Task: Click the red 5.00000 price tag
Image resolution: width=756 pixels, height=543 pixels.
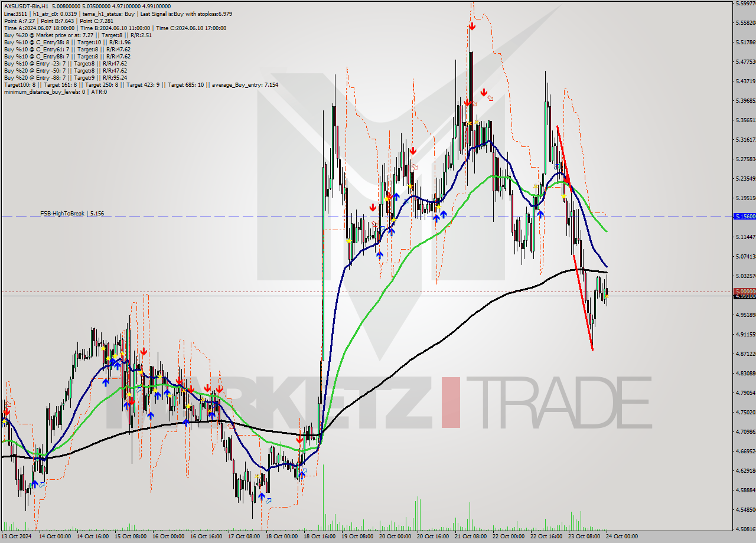Action: pos(744,292)
